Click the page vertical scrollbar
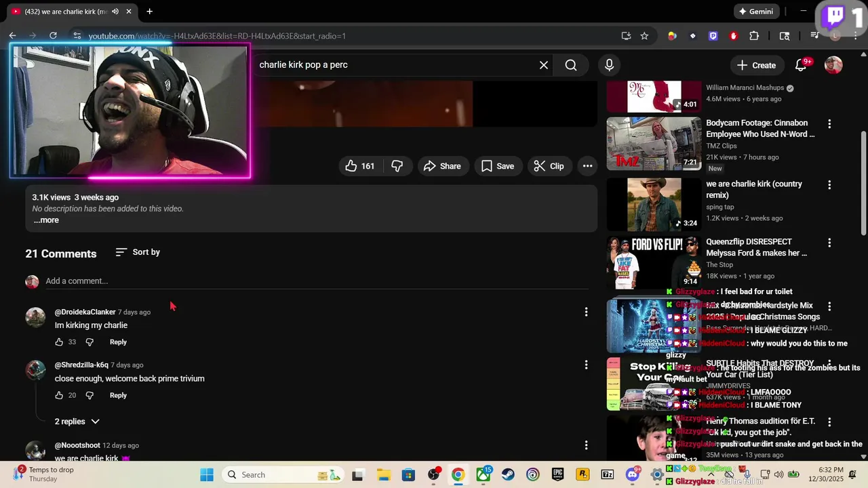The width and height of the screenshot is (868, 488). (863, 183)
